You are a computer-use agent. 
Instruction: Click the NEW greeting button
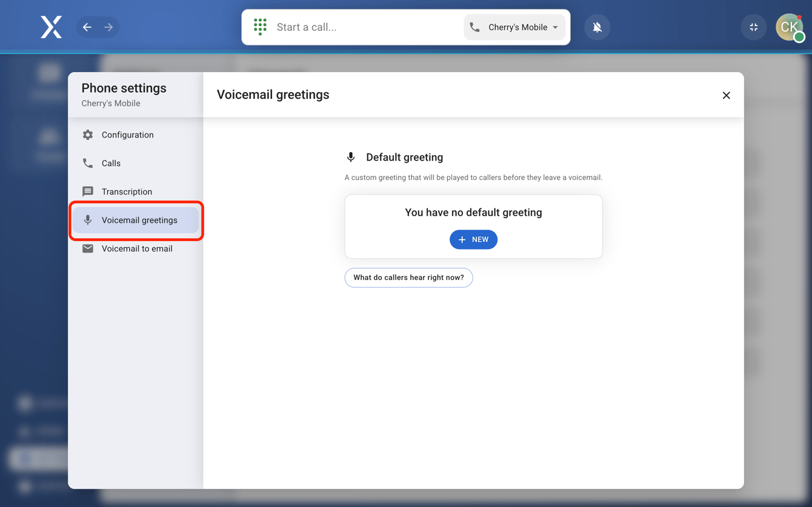pyautogui.click(x=473, y=240)
